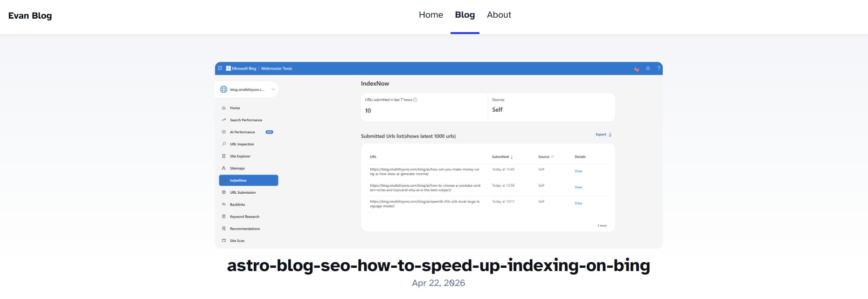This screenshot has width=868, height=299.
Task: Click the astro-blog-seo post title
Action: (438, 265)
